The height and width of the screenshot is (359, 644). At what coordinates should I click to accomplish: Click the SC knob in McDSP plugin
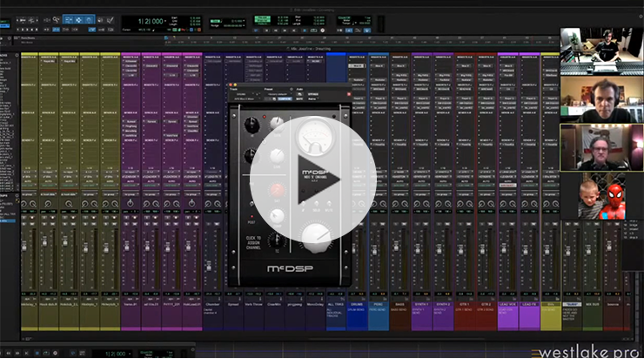pos(277,240)
